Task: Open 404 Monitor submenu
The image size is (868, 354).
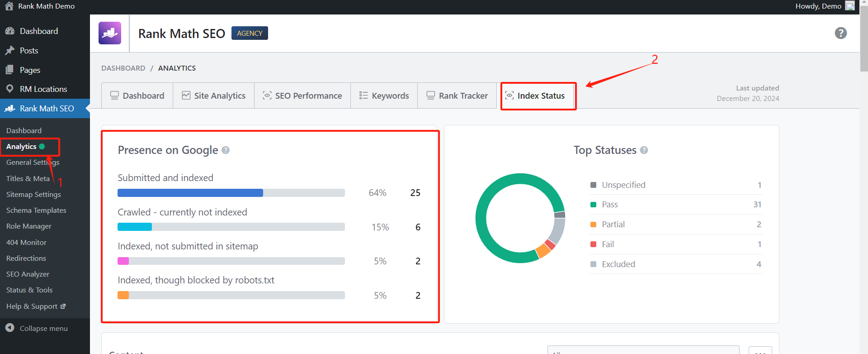Action: (26, 242)
